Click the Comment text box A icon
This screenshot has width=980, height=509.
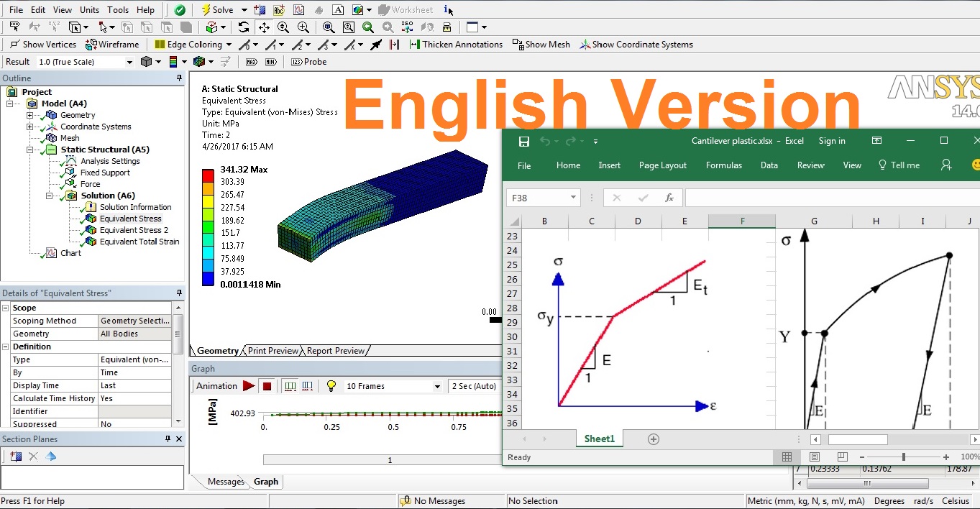click(338, 10)
